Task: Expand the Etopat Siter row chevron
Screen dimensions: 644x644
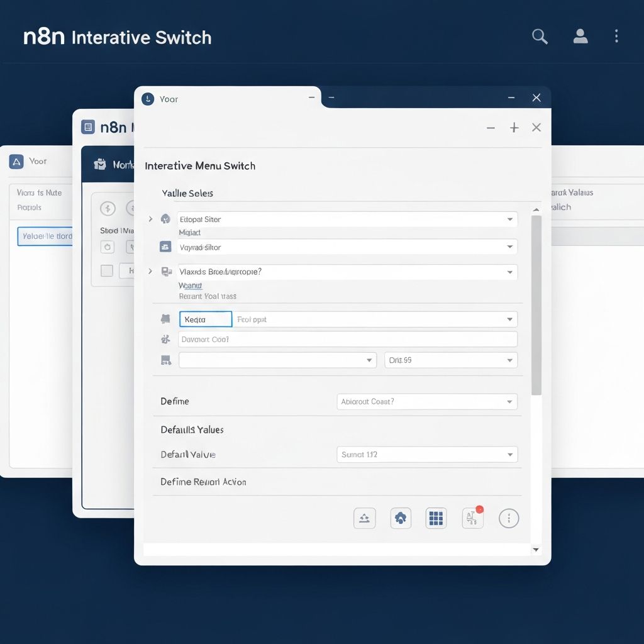Action: (150, 219)
